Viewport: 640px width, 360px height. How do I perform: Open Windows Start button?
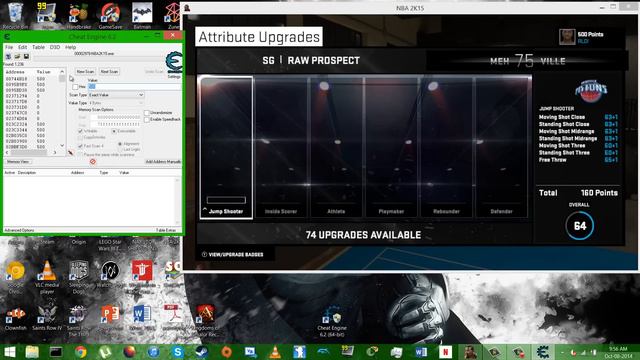pyautogui.click(x=9, y=351)
